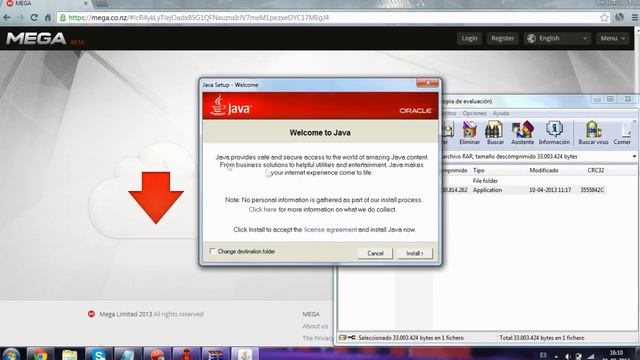This screenshot has width=640, height=360.
Task: Open WinRAR from the taskbar
Action: 216,354
